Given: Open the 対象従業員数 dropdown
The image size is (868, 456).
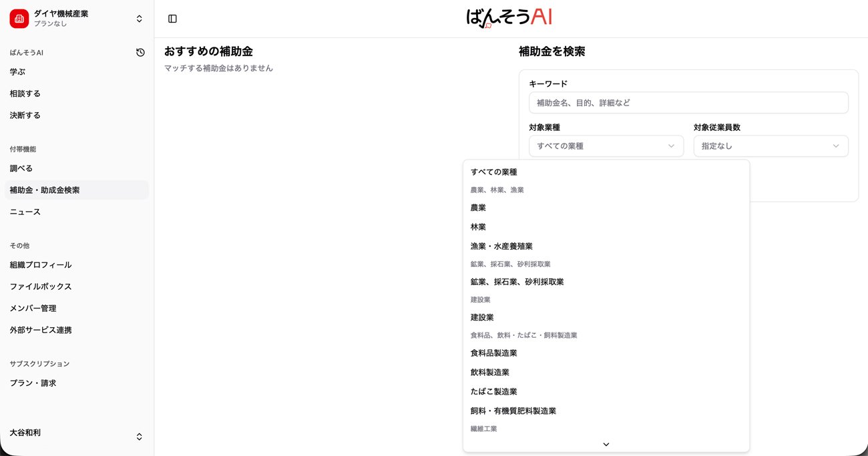Looking at the screenshot, I should click(x=771, y=146).
